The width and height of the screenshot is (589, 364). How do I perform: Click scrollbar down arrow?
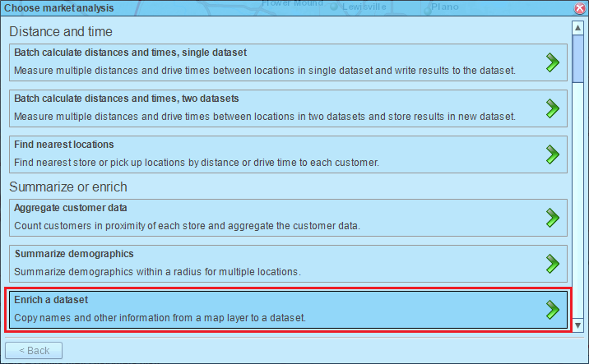578,325
